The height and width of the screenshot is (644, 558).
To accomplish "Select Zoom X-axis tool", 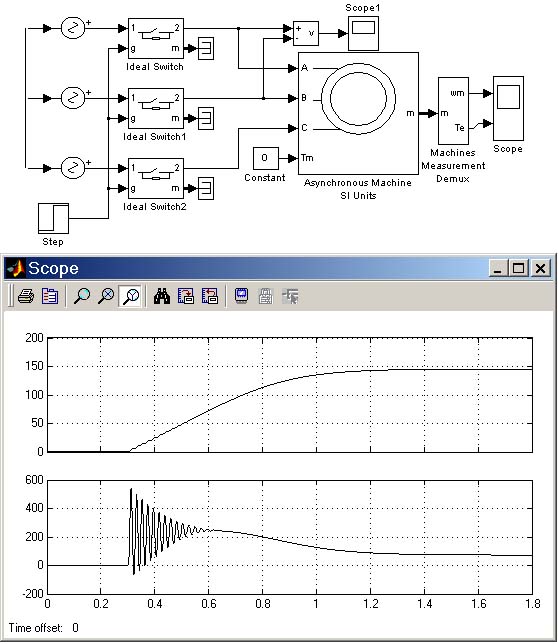I will click(x=106, y=296).
